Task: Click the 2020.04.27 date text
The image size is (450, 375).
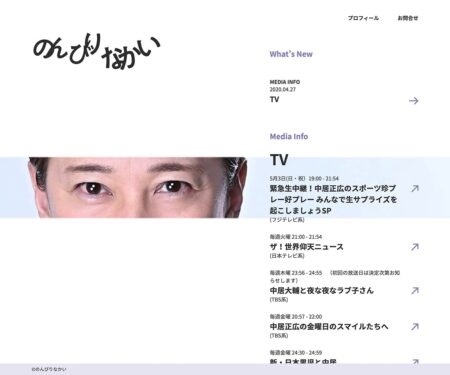Action: pyautogui.click(x=283, y=89)
